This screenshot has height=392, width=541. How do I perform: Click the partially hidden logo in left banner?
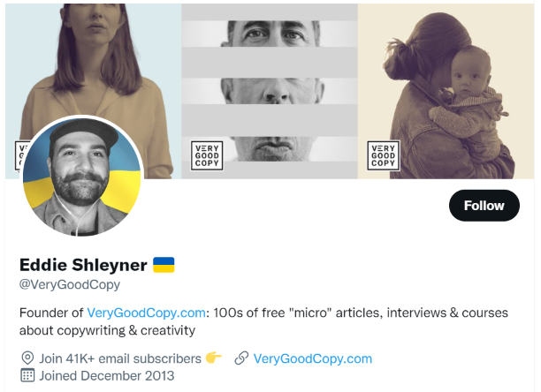coord(20,155)
